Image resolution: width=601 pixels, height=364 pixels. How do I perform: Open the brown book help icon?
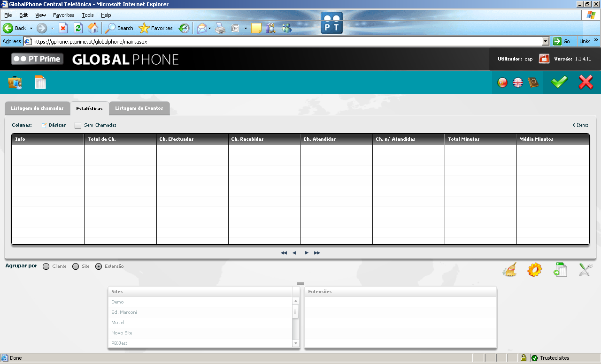[x=533, y=83]
